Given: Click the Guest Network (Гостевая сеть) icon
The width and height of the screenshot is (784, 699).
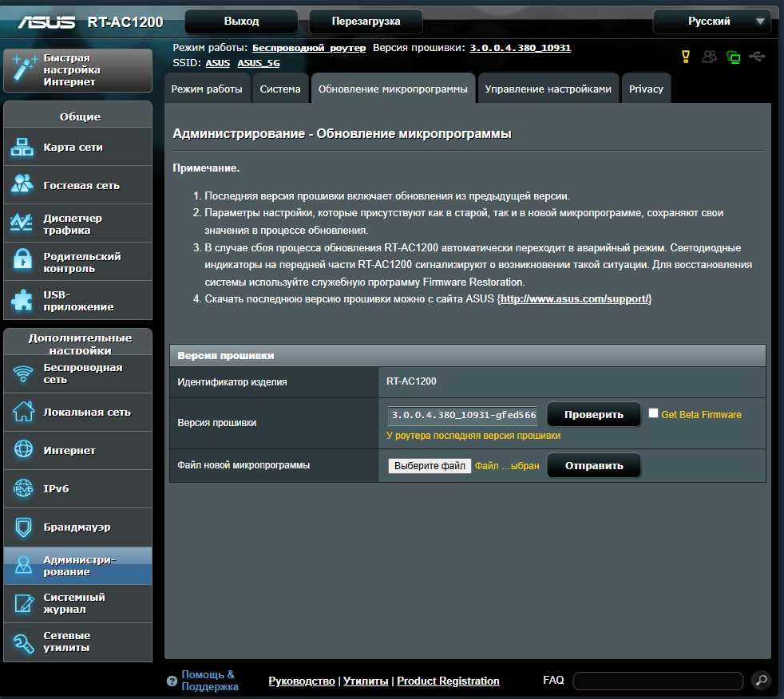Looking at the screenshot, I should pyautogui.click(x=22, y=184).
